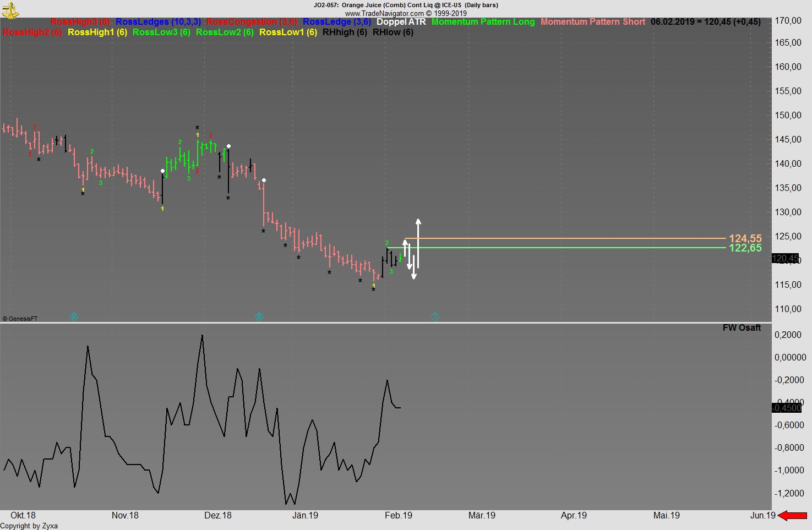The height and width of the screenshot is (530, 812).
Task: Select the Momentum Pattern Short label
Action: pos(592,22)
